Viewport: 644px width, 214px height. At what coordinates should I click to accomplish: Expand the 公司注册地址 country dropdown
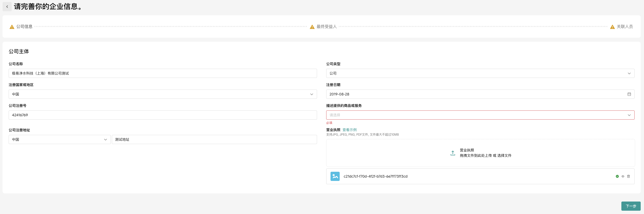(x=59, y=139)
